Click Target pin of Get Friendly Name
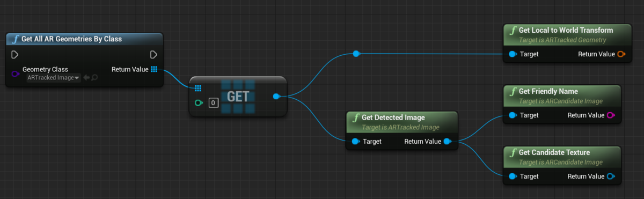This screenshot has height=199, width=644. 513,115
